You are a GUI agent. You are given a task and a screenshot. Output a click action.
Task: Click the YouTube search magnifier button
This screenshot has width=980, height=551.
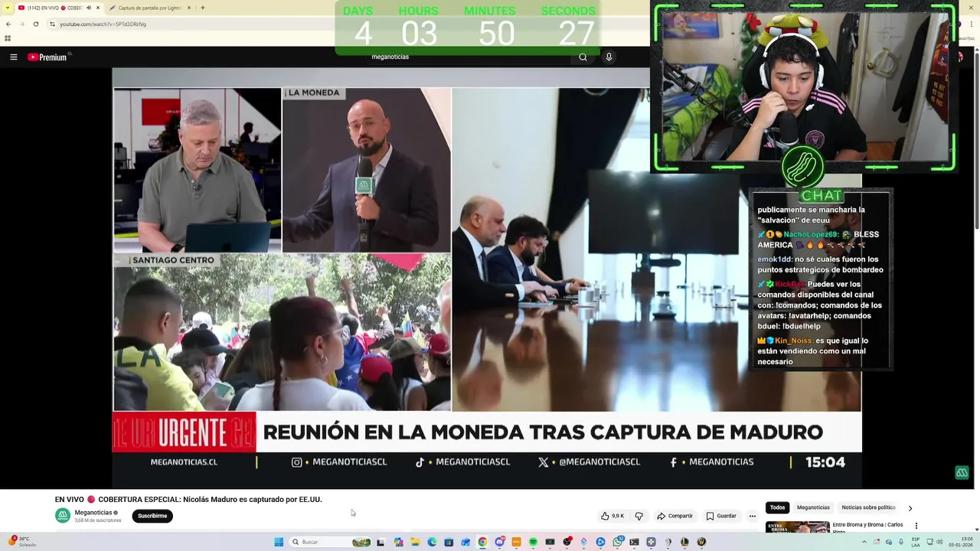tap(583, 57)
